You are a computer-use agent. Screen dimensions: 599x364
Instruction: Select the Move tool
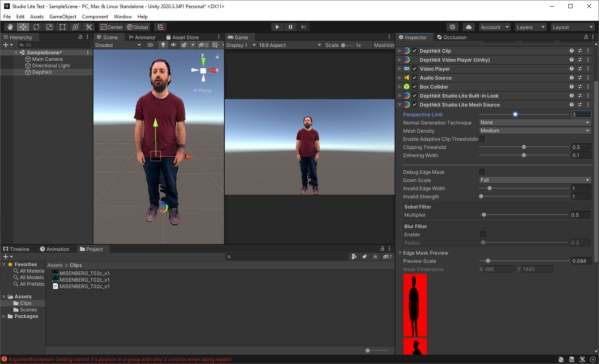[x=23, y=27]
